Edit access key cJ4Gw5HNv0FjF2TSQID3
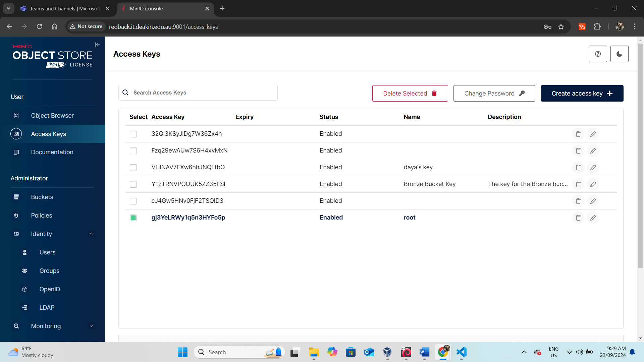The image size is (644, 362). pyautogui.click(x=593, y=201)
